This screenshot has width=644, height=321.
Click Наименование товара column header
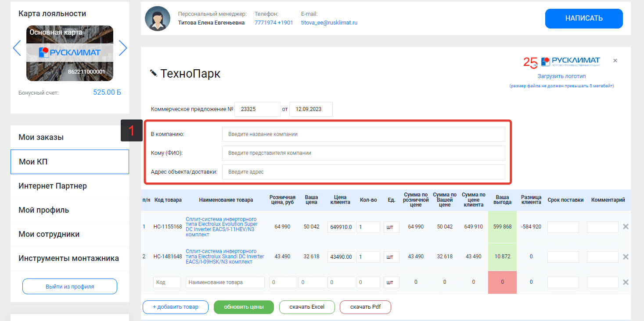tap(226, 200)
